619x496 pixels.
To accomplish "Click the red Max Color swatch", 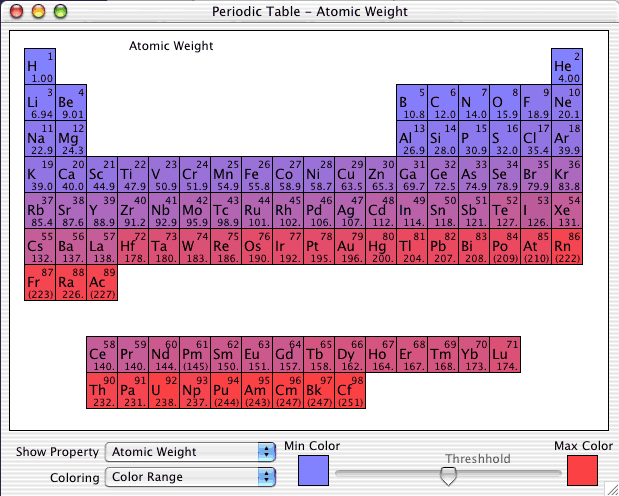I will 582,470.
